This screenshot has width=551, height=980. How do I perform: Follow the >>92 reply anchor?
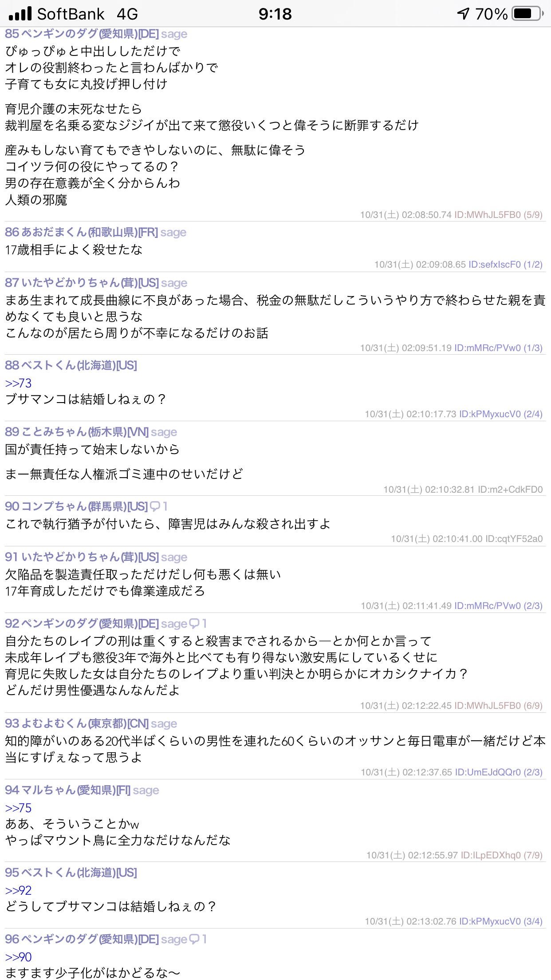click(x=18, y=890)
